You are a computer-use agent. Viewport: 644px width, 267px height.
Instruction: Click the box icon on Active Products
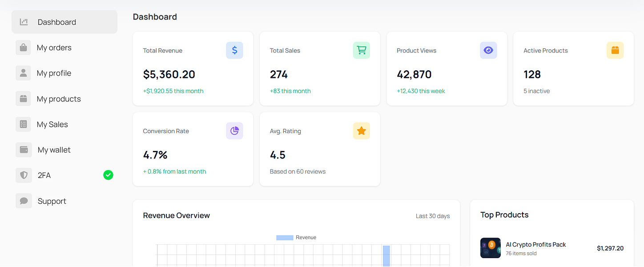615,50
